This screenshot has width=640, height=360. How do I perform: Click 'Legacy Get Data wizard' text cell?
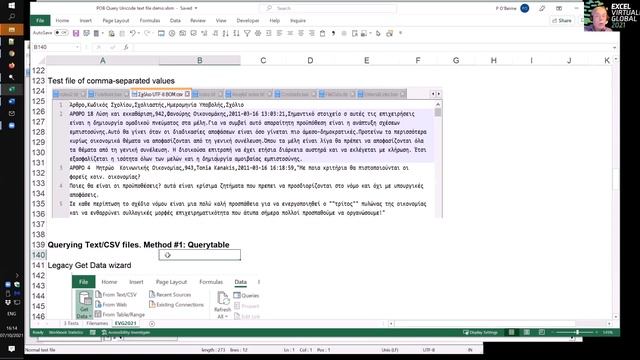click(89, 265)
